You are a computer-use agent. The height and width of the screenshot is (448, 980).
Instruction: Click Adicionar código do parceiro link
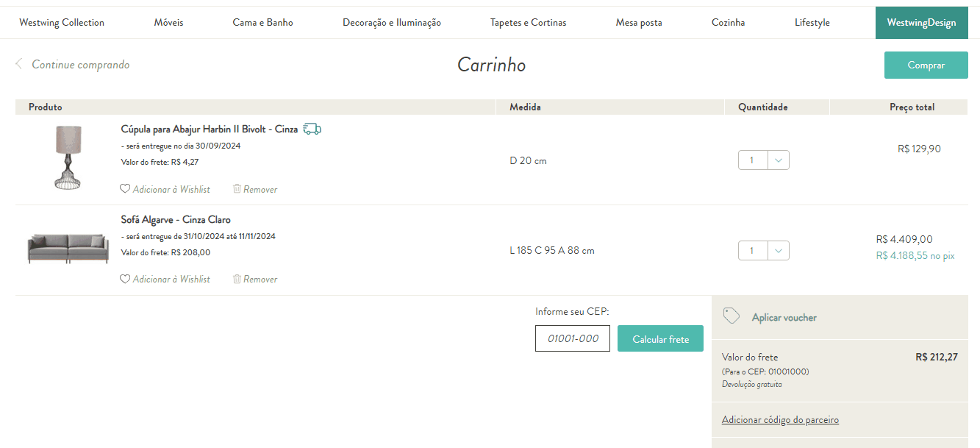780,420
